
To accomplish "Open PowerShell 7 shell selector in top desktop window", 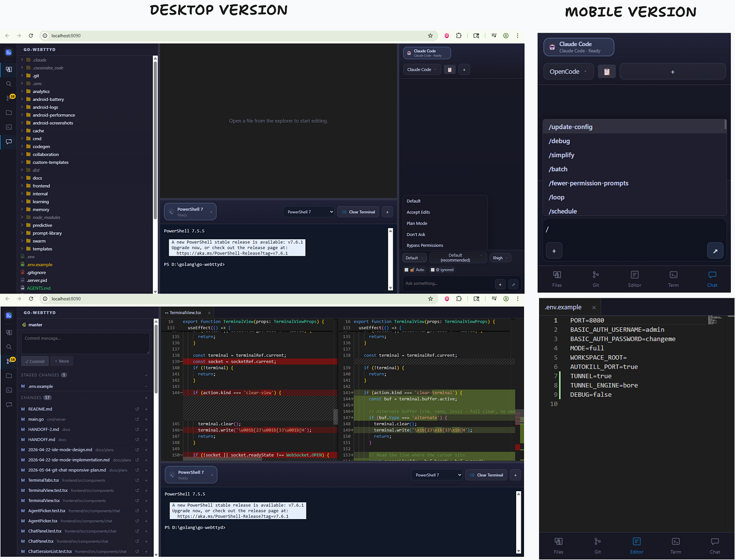I will tap(310, 212).
